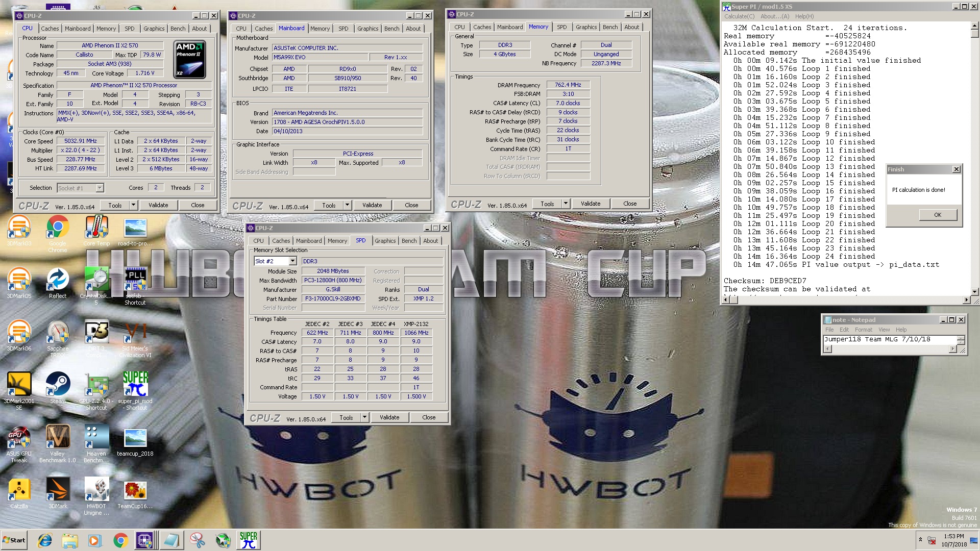Viewport: 980px width, 551px height.
Task: Expand Tools dropdown arrow in Memory window
Action: (566, 204)
